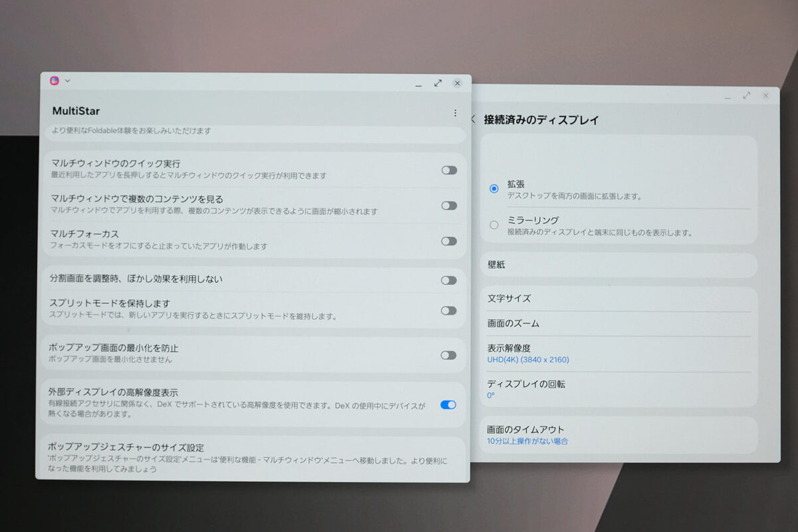Screen dimensions: 798x532
Task: Open the 壁紙 setting
Action: pyautogui.click(x=618, y=265)
